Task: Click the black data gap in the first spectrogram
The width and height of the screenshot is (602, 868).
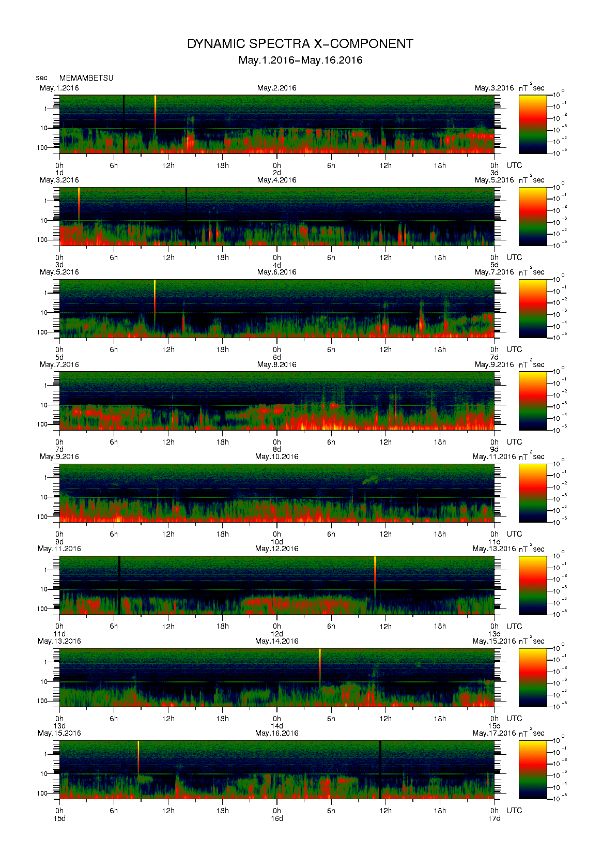Action: click(x=124, y=124)
